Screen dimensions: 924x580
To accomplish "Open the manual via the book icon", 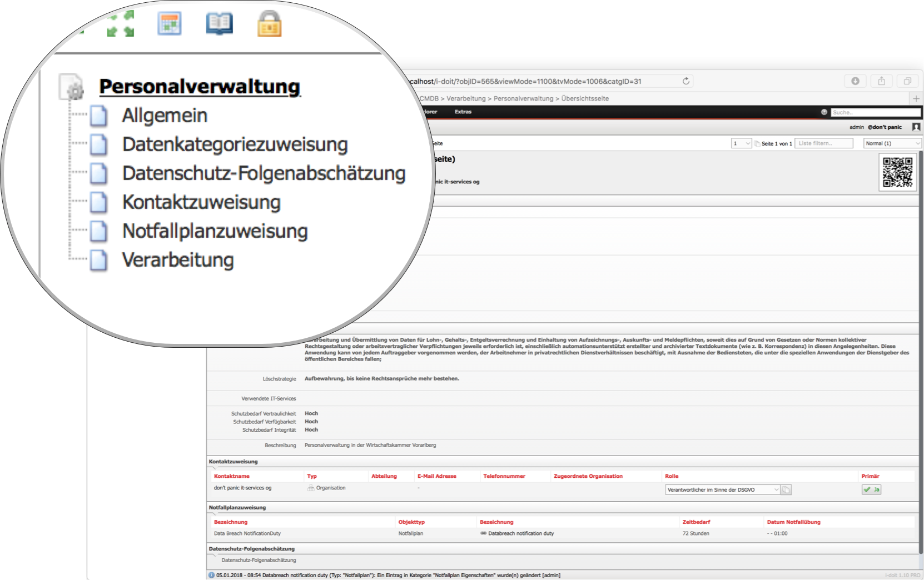I will [219, 23].
